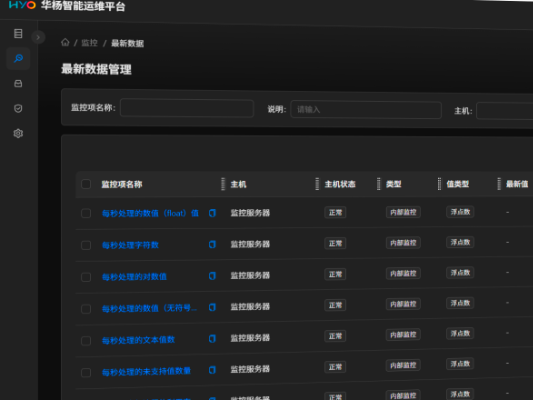Viewport: 533px width, 400px height.
Task: Click the 最新数据管理 page title
Action: [x=96, y=69]
